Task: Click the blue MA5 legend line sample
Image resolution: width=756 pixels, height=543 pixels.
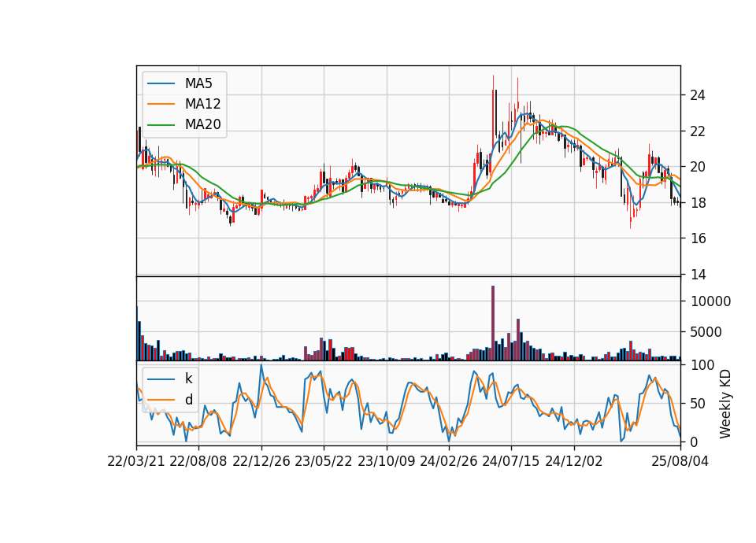Action: pyautogui.click(x=161, y=83)
